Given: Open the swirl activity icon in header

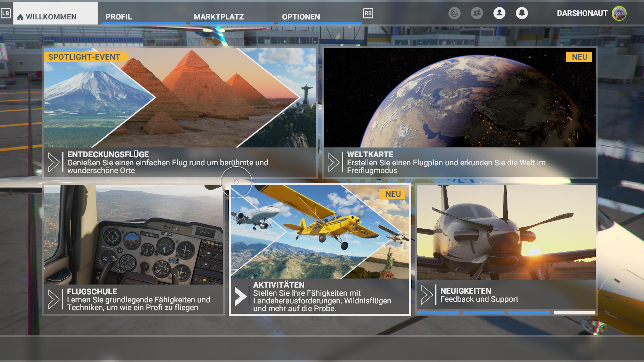Looking at the screenshot, I should pyautogui.click(x=454, y=13).
